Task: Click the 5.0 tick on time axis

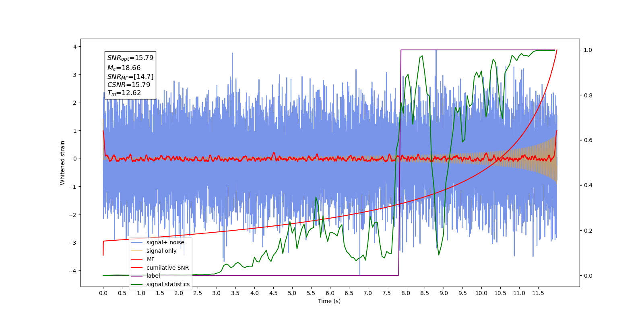Action: tap(292, 293)
